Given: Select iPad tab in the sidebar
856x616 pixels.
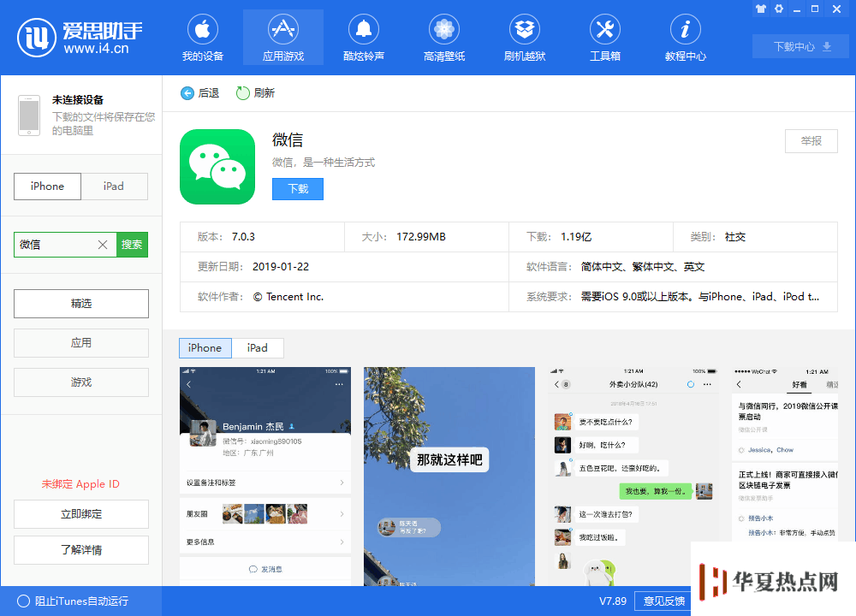Looking at the screenshot, I should tap(114, 187).
